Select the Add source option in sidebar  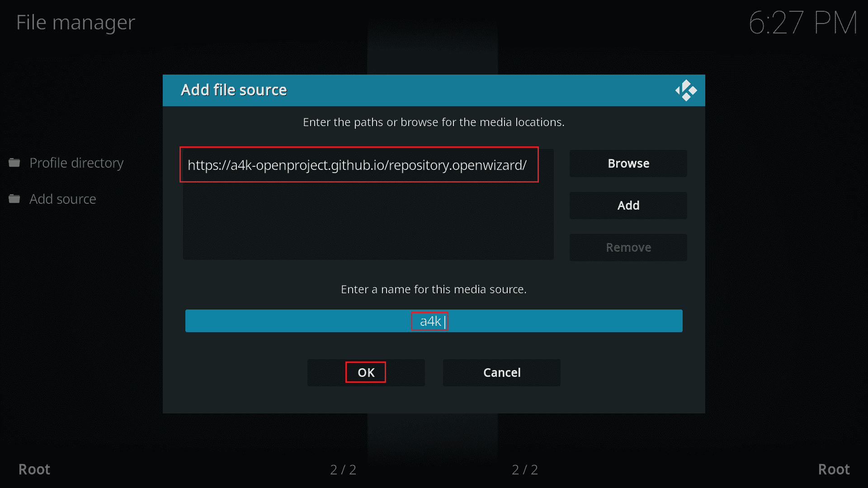tap(63, 198)
